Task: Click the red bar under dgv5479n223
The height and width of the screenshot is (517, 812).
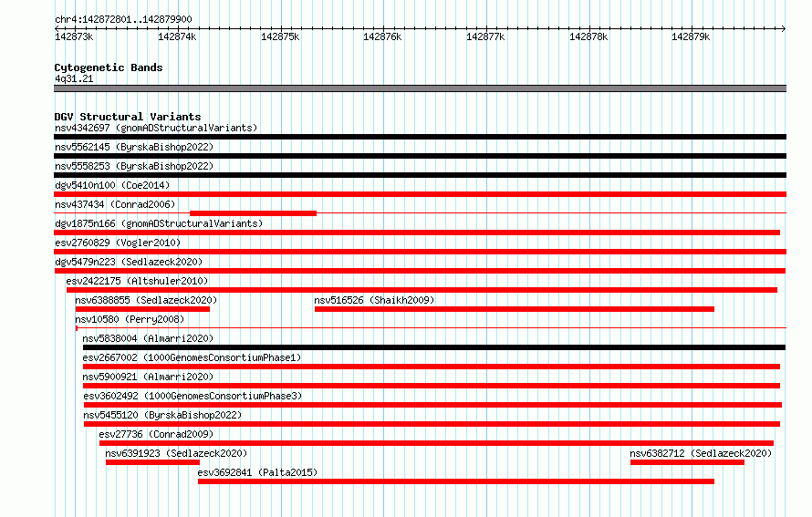Action: [x=420, y=271]
